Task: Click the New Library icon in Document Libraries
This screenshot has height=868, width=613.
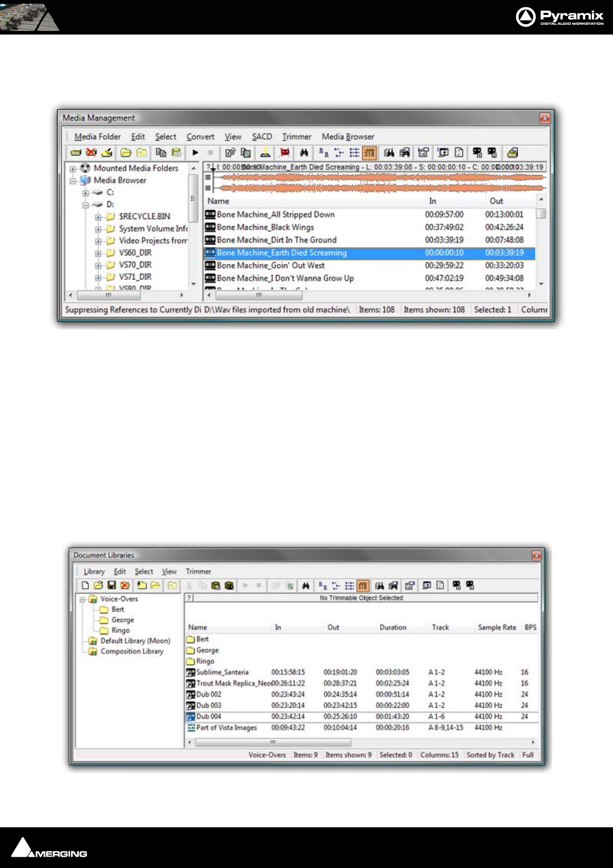Action: coord(86,586)
